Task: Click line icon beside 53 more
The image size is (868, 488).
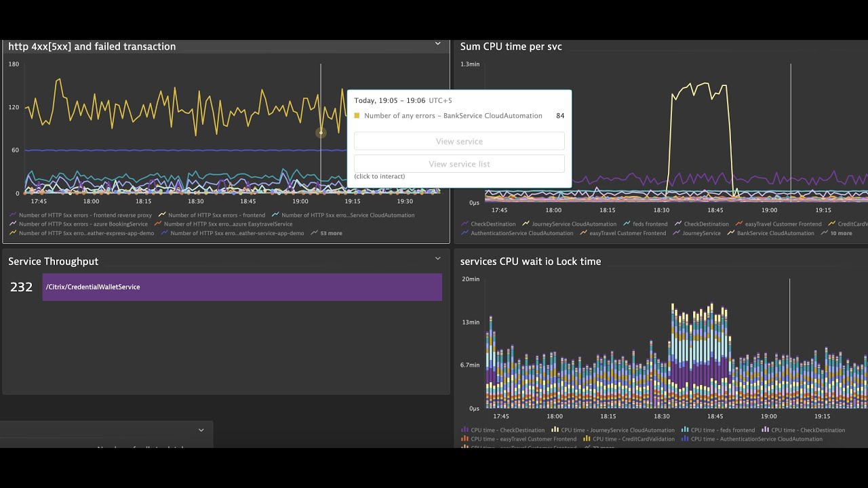Action: [x=314, y=233]
